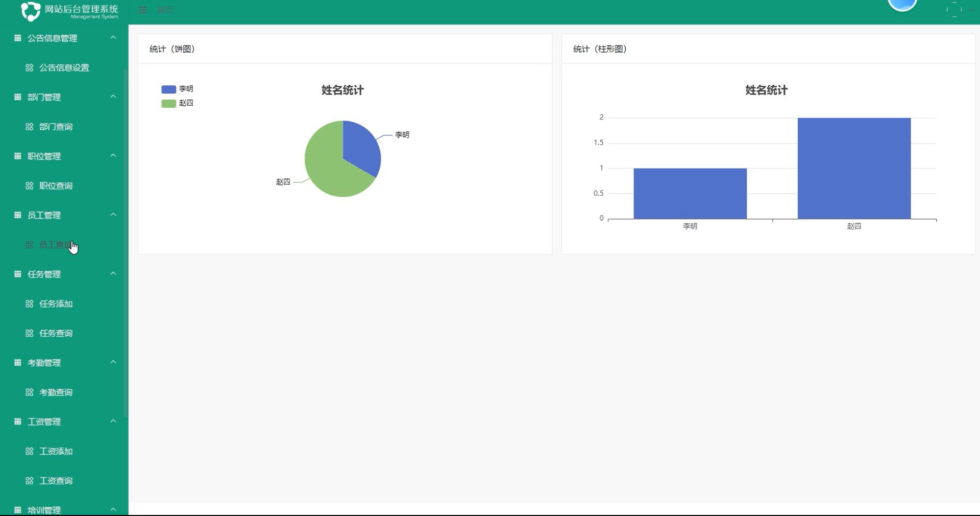Open the user dropdown arrow in the header
Screen dimensions: 980x516
coord(971,10)
